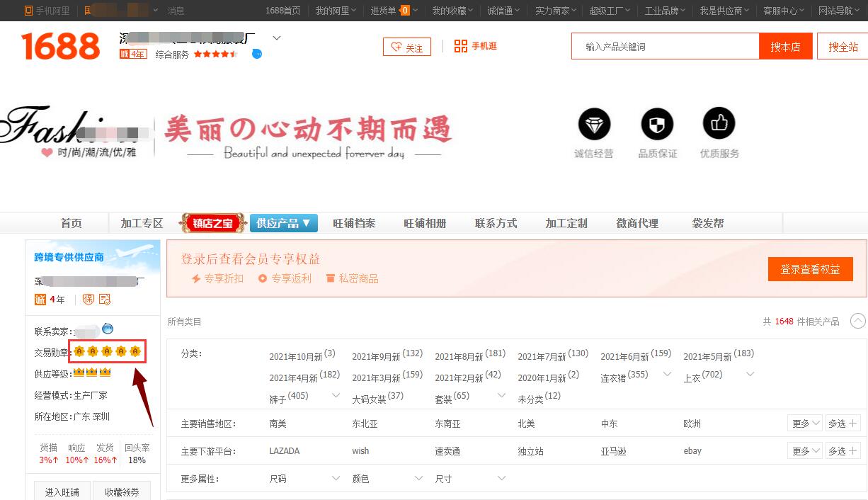Viewport: 868px width, 500px height.
Task: Go to the 首页 shop tab
Action: (x=71, y=223)
